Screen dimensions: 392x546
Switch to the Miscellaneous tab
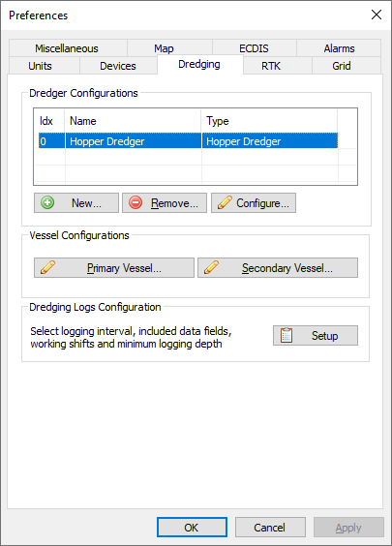(x=68, y=48)
